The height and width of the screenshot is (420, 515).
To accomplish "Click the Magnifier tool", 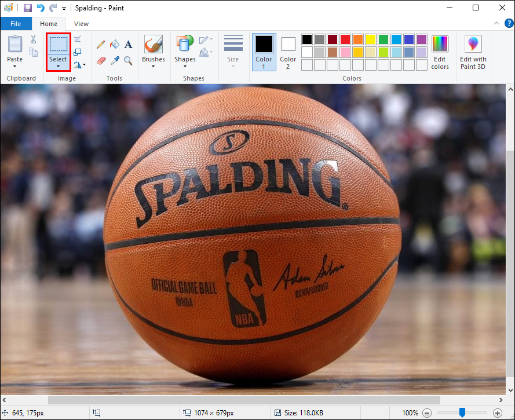I will click(x=129, y=60).
